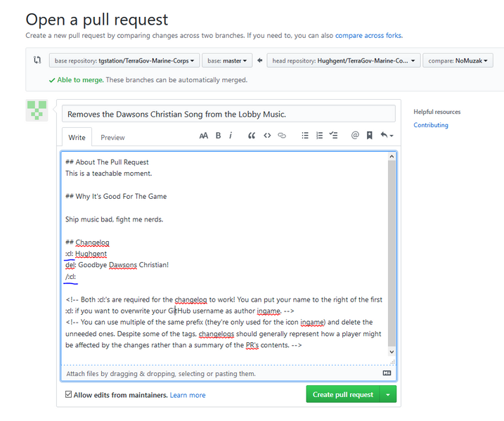Image resolution: width=504 pixels, height=421 pixels.
Task: Open the Contributing link
Action: click(x=431, y=125)
